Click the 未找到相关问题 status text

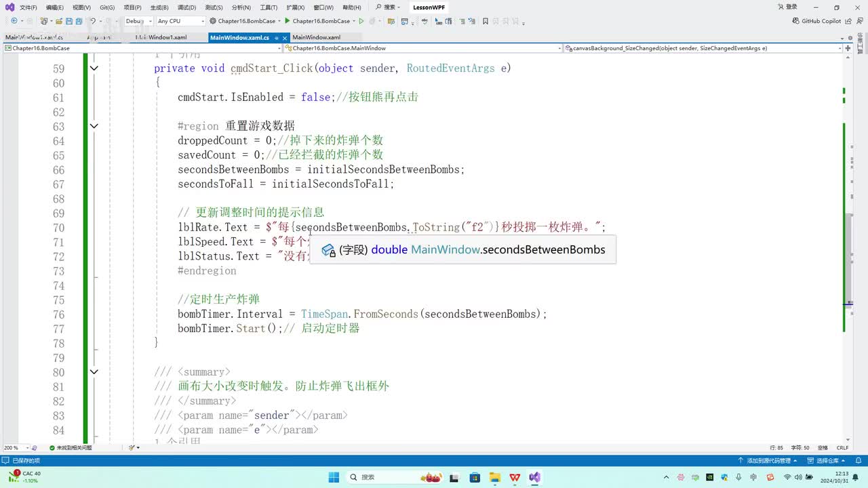pyautogui.click(x=74, y=447)
